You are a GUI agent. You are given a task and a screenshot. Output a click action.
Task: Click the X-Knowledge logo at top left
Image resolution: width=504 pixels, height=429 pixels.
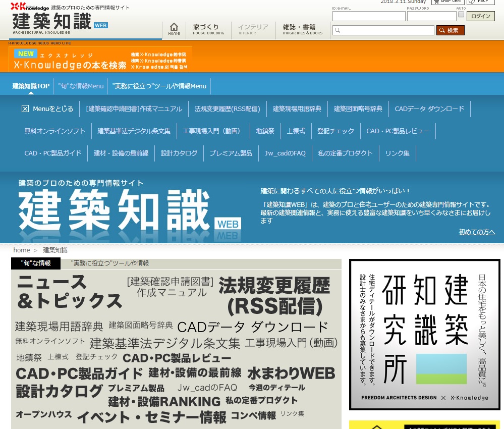click(30, 7)
